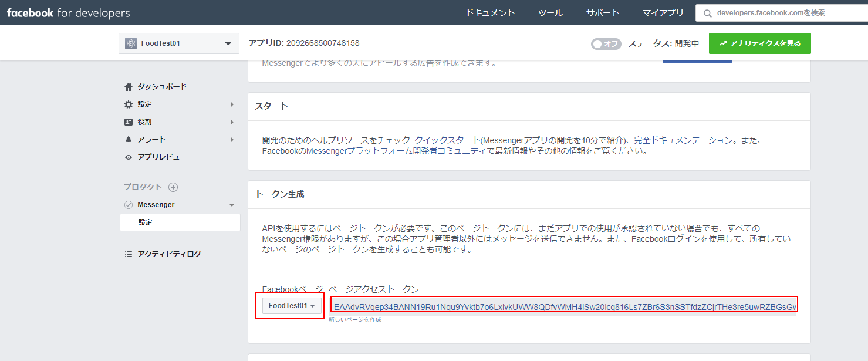Screen dimensions: 868x361
Task: Select 設定 under Messenger
Action: click(180, 222)
